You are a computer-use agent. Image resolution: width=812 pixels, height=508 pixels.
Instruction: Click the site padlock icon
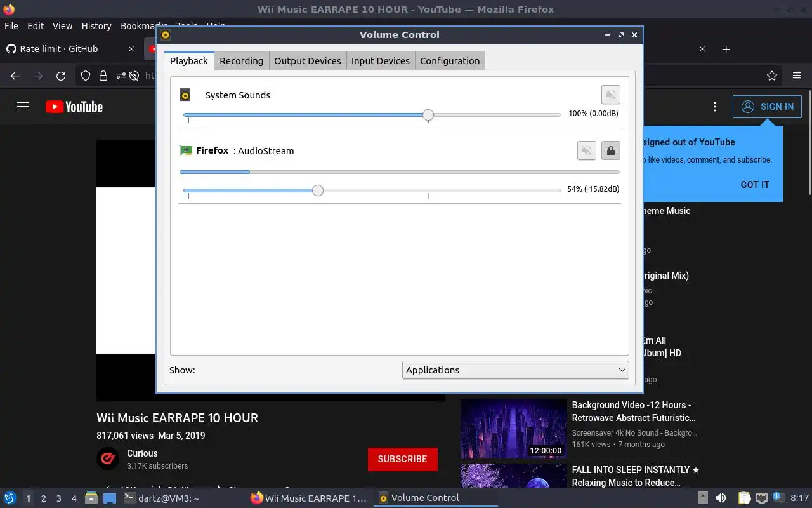click(x=103, y=76)
